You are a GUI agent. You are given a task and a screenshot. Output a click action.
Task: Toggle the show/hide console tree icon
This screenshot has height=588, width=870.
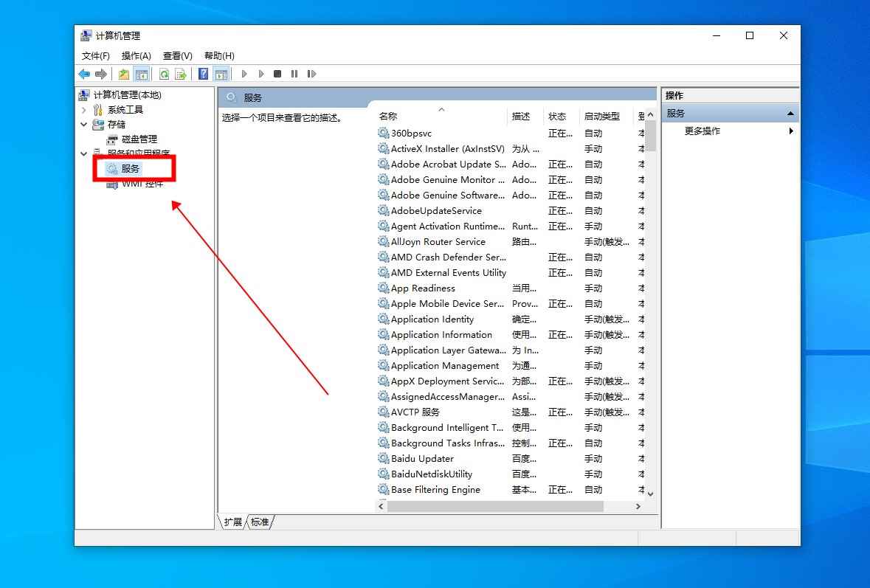[141, 74]
